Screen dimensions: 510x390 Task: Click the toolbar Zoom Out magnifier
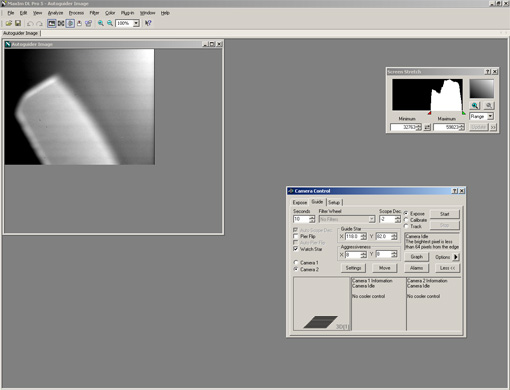pyautogui.click(x=110, y=23)
